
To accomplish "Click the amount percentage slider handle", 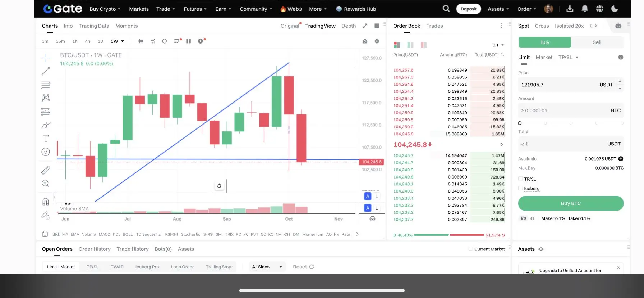I will (x=520, y=123).
